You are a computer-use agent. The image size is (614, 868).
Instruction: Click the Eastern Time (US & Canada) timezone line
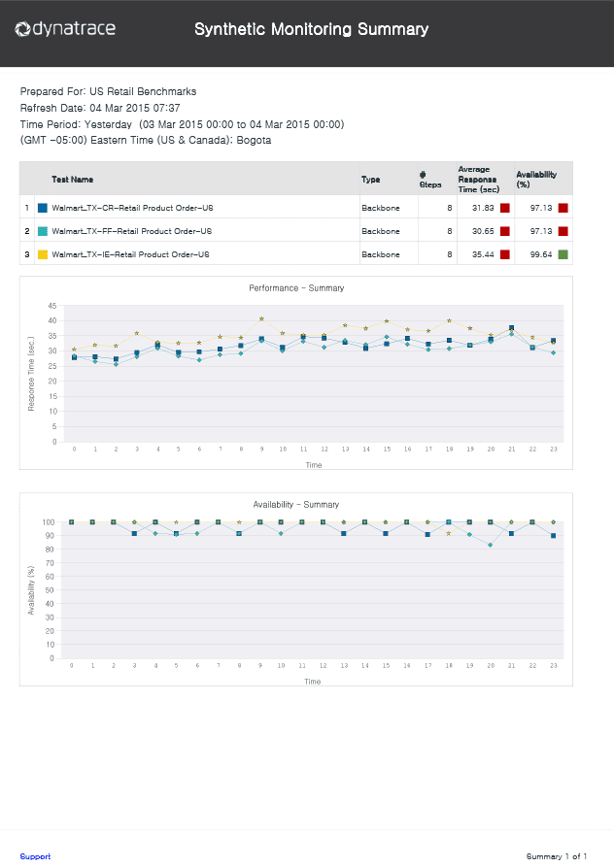click(x=145, y=140)
